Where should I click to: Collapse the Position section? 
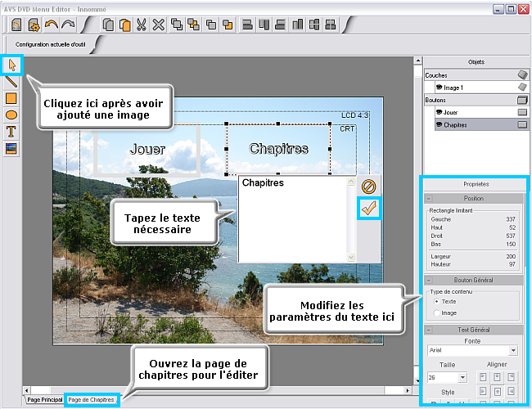pyautogui.click(x=429, y=198)
